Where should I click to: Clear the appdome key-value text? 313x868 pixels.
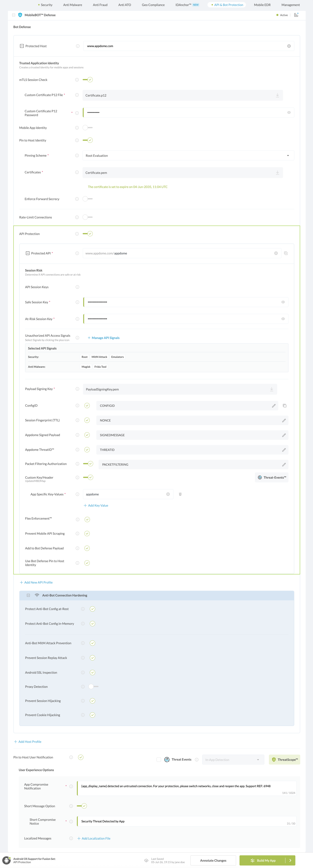(168, 494)
